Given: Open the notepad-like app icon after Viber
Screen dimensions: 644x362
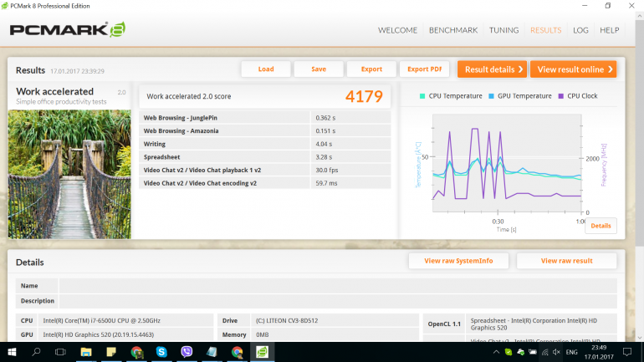Looking at the screenshot, I should (x=212, y=352).
